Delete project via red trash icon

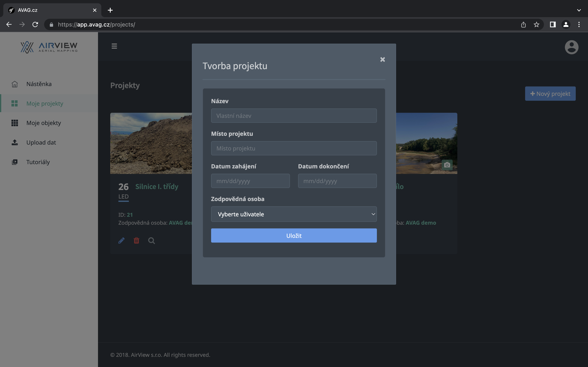click(x=137, y=241)
